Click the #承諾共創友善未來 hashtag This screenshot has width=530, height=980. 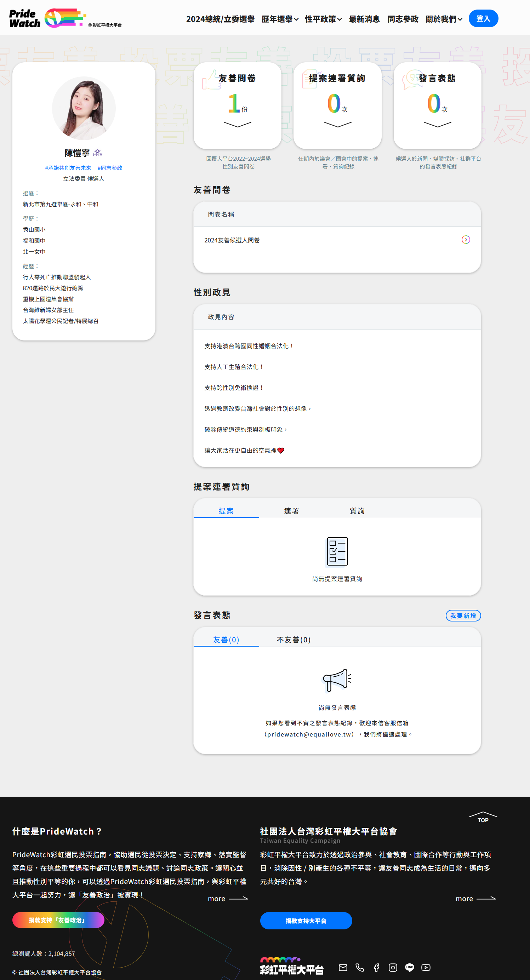tap(68, 168)
